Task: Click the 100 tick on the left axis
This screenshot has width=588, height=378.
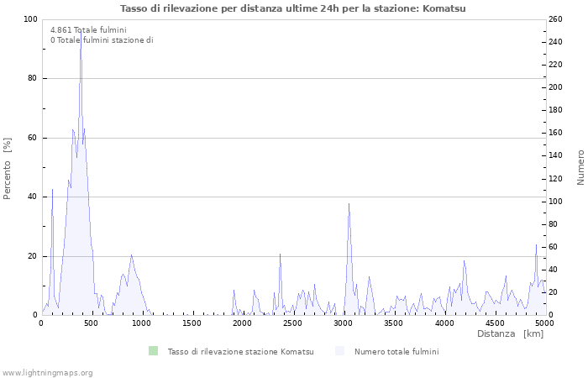Action: point(31,19)
